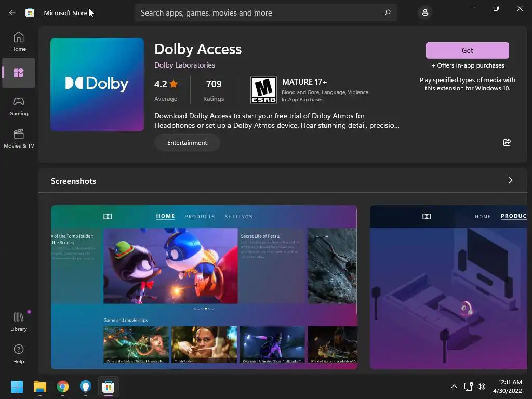Open File Explorer from taskbar
Screen dimensions: 532x399
(39, 387)
